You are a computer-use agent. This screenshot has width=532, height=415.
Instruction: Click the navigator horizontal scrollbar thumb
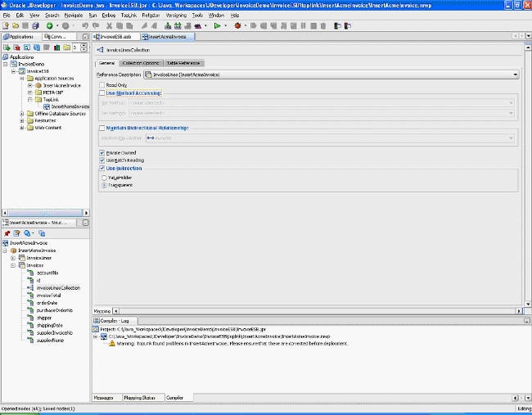(46, 213)
